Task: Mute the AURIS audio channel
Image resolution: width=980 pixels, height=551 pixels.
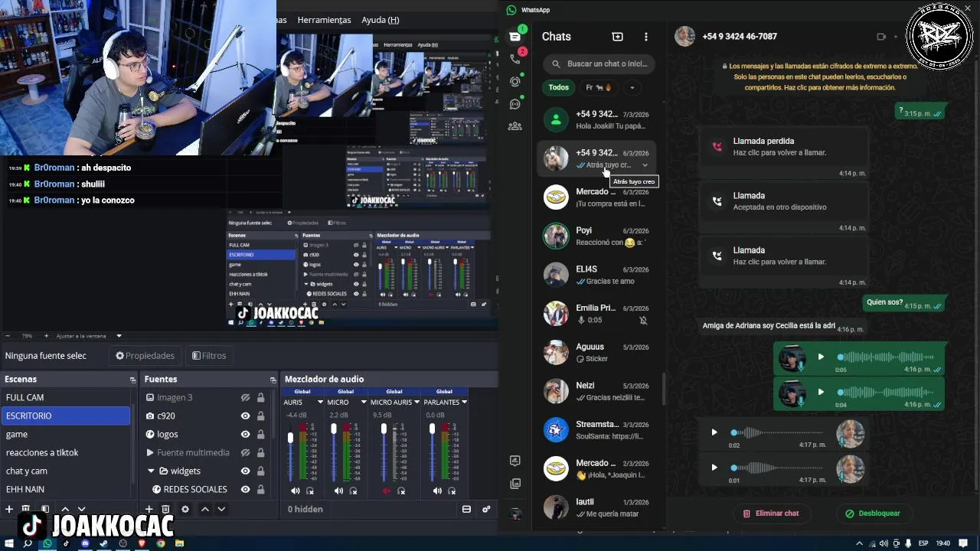Action: [296, 491]
